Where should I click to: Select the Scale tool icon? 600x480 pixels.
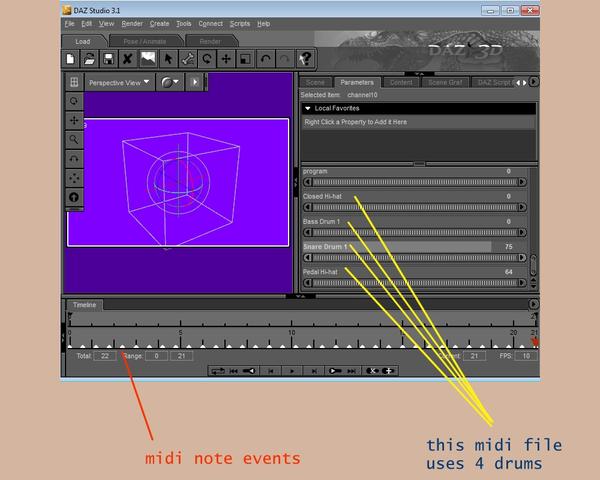[x=246, y=59]
